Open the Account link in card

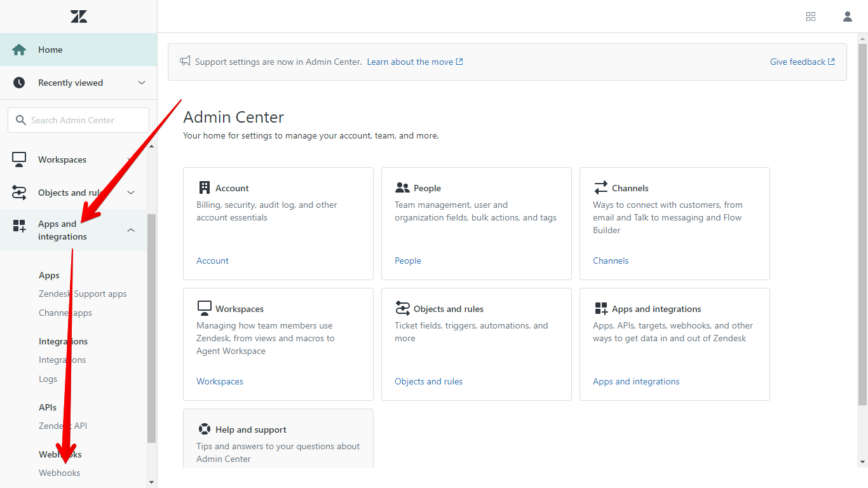pyautogui.click(x=212, y=261)
